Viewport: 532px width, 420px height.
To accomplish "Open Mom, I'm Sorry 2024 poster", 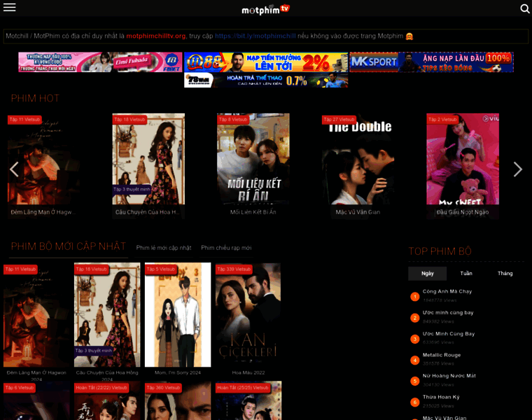I will 178,315.
